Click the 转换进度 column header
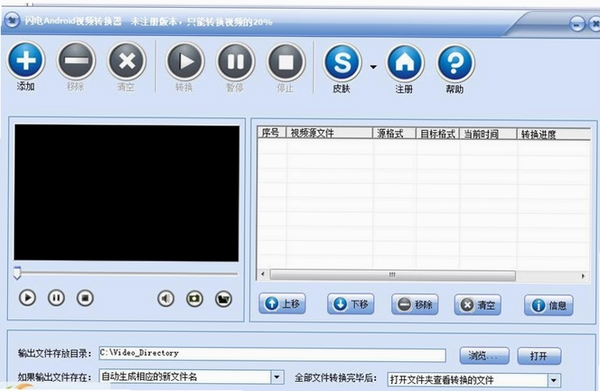The height and width of the screenshot is (391, 600). (554, 134)
